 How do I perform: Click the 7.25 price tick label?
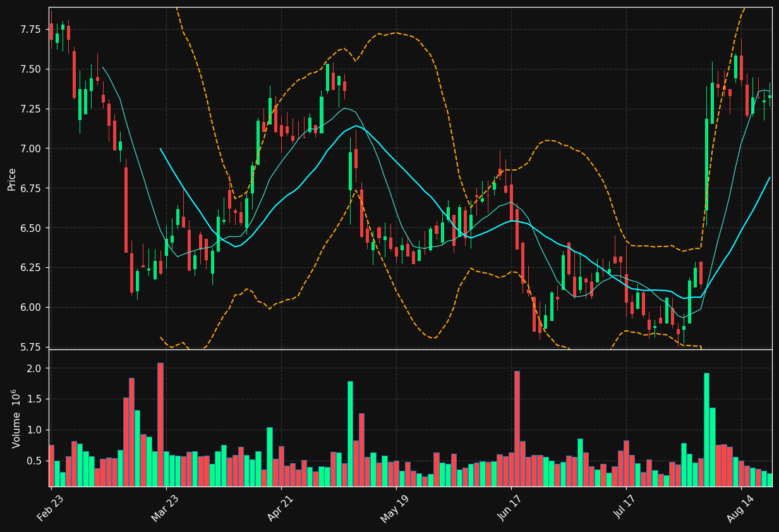(32, 109)
